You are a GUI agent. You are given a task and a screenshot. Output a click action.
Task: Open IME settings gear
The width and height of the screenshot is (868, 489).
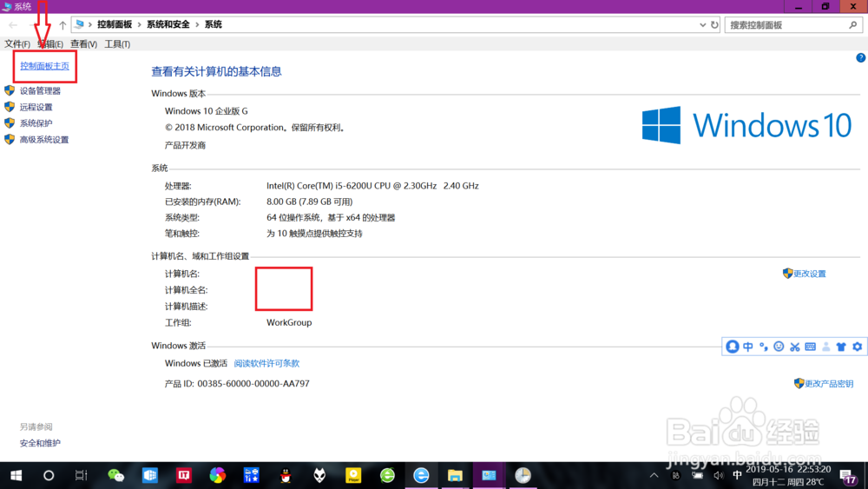coord(858,347)
